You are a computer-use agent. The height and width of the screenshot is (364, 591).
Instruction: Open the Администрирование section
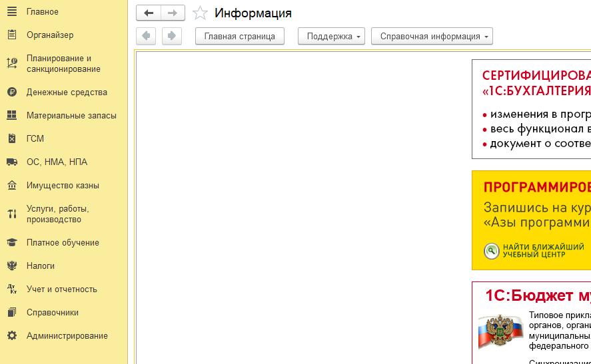pyautogui.click(x=67, y=336)
